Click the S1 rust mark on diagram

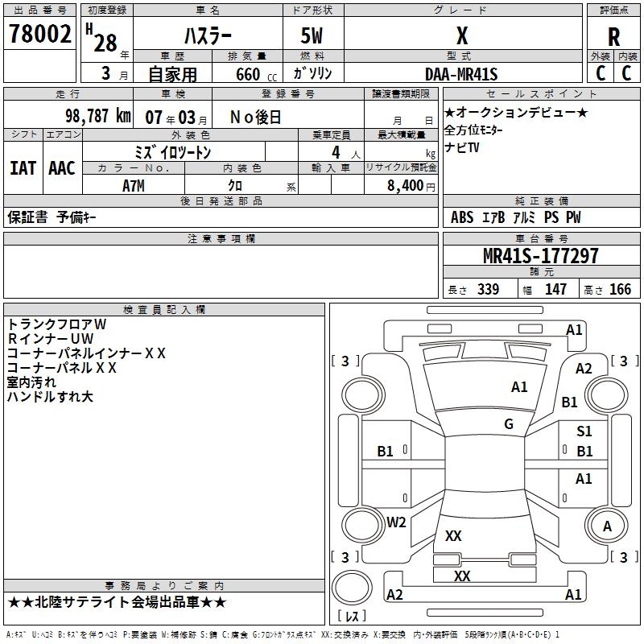tap(584, 431)
